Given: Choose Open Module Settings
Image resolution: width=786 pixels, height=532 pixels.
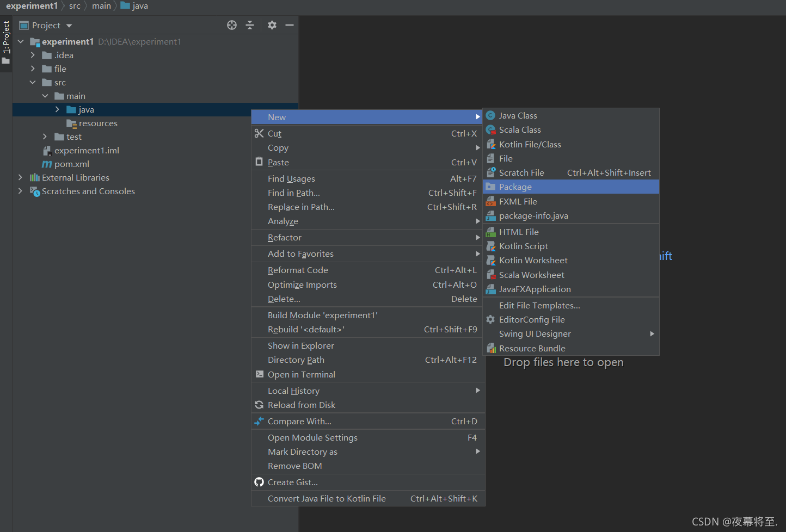Looking at the screenshot, I should pos(368,437).
